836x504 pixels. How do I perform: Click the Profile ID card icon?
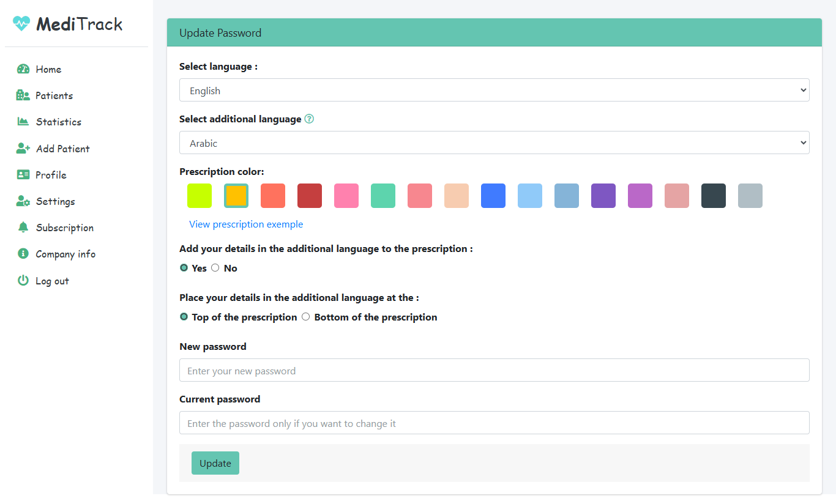click(23, 175)
